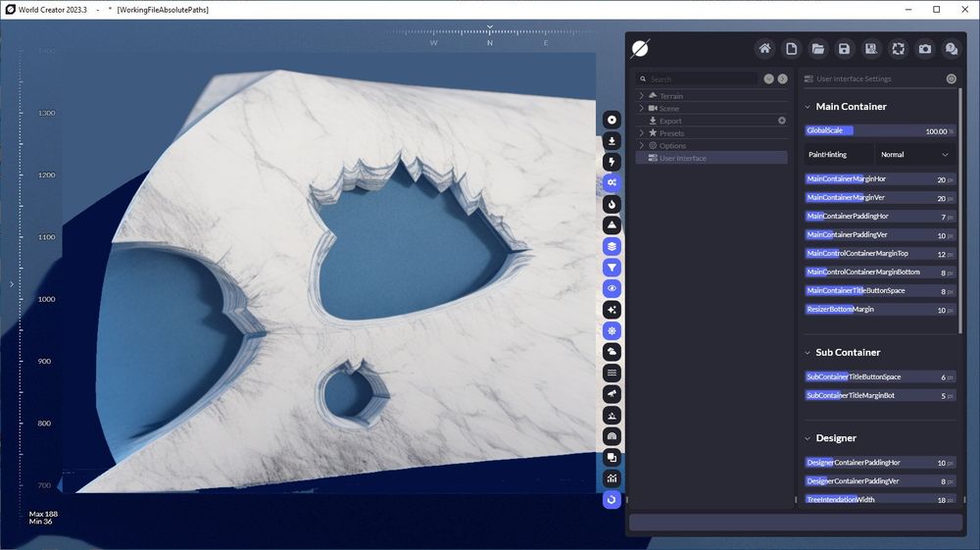The height and width of the screenshot is (550, 980).
Task: Select the Export item in the tree
Action: 711,121
